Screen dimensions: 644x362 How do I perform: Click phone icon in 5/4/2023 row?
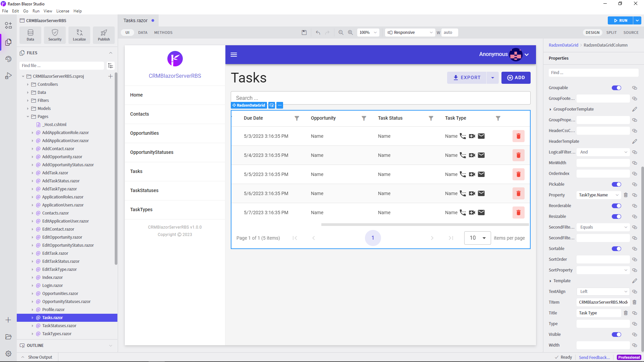coord(463,155)
